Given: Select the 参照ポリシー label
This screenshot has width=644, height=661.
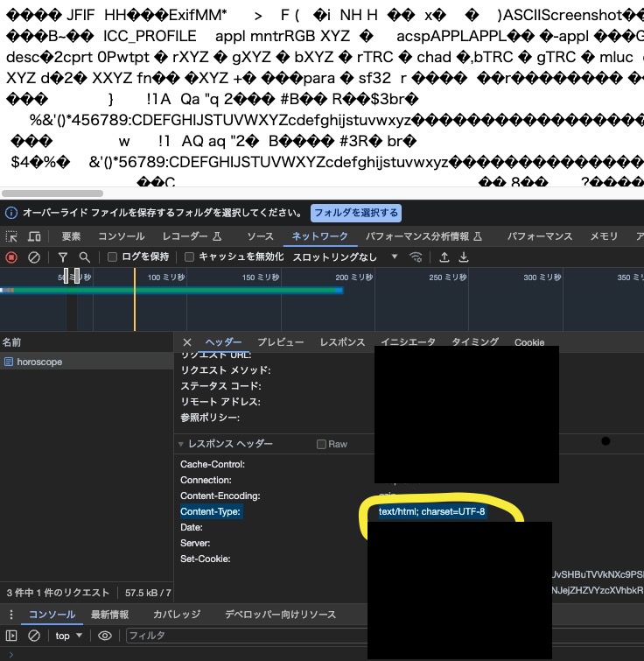Looking at the screenshot, I should (210, 418).
